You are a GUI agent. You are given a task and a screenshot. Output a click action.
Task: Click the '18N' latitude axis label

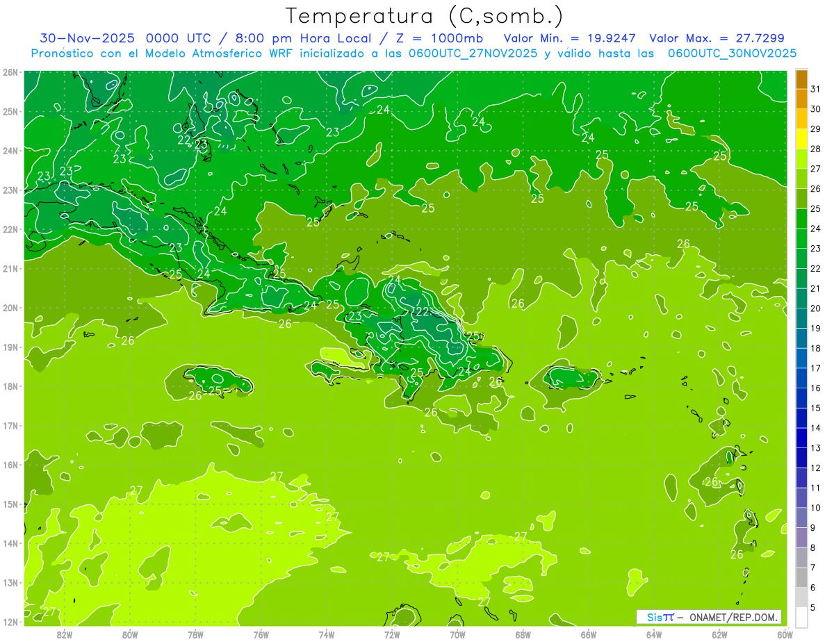point(10,386)
